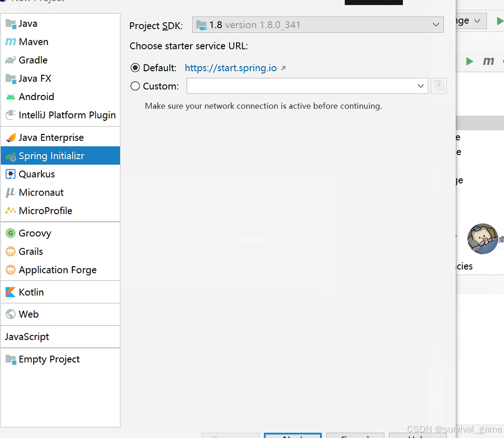Click the Micronaut mu icon
This screenshot has height=438, width=504.
(11, 192)
